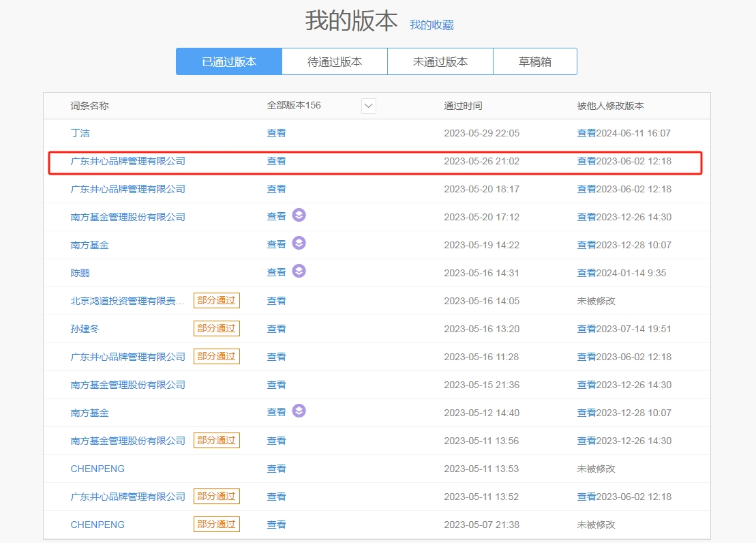
Task: View the 陈鹏 version via 查看
Action: [276, 273]
